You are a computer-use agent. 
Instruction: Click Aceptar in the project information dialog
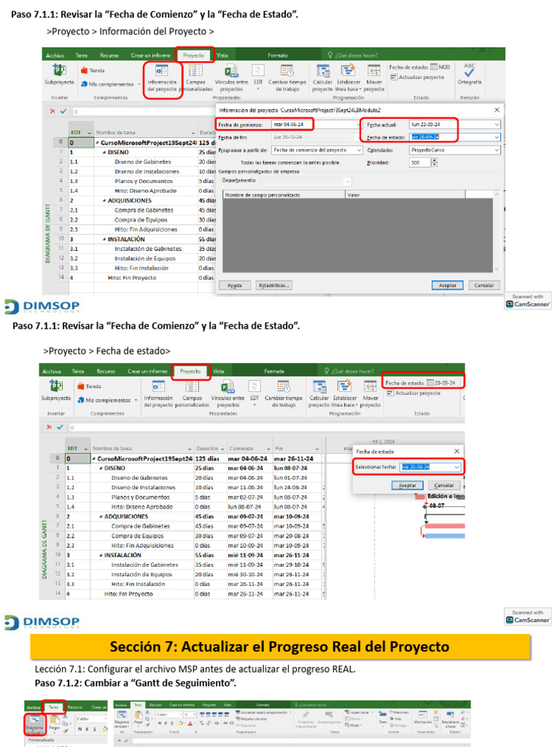[x=447, y=285]
